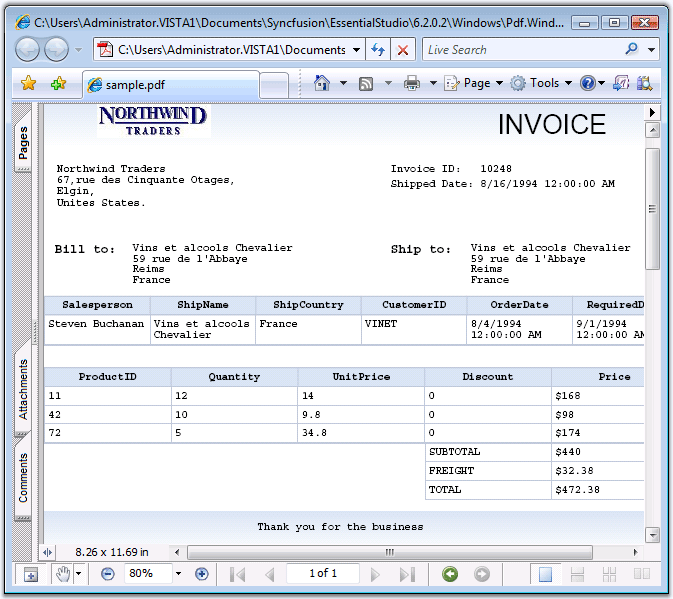Go to the previous page arrow
Screen dimensions: 673x599
click(270, 574)
